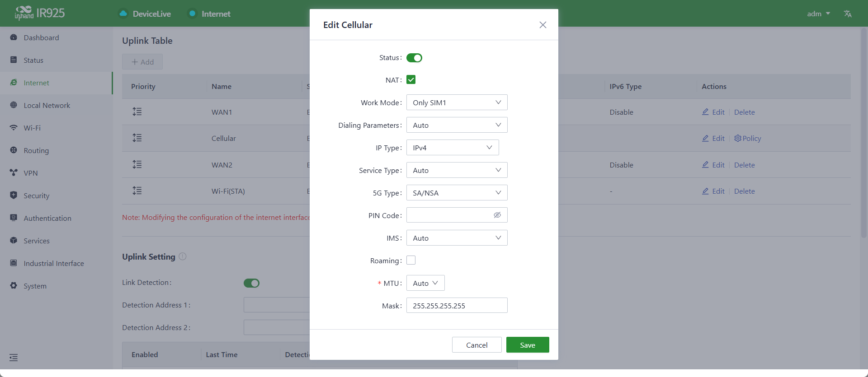Open the Service Type dropdown
This screenshot has height=377, width=868.
457,170
